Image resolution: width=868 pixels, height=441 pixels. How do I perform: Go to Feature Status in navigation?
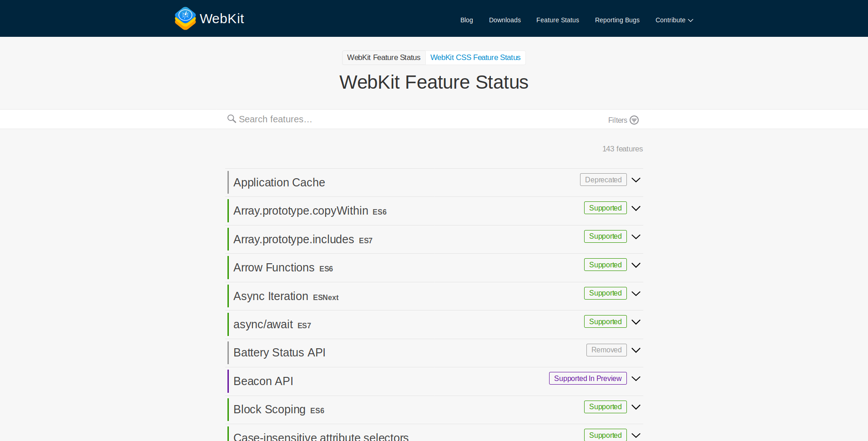558,20
